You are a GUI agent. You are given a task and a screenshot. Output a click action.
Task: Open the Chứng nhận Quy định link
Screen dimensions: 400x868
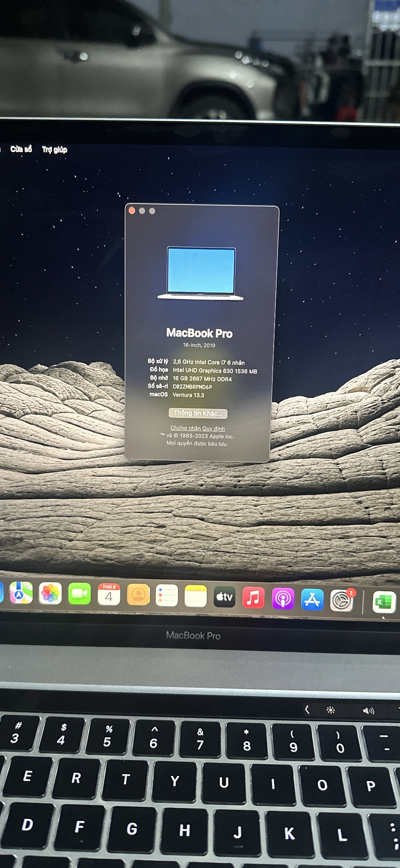(197, 428)
